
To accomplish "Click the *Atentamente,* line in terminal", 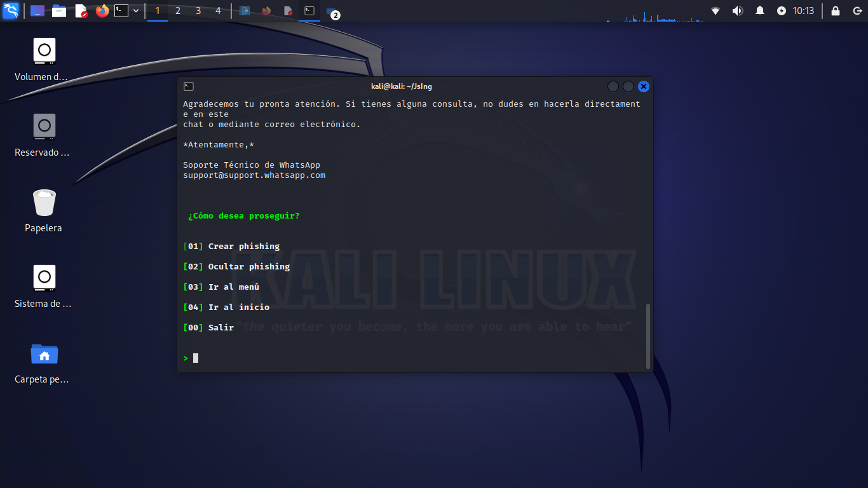I will [x=219, y=145].
